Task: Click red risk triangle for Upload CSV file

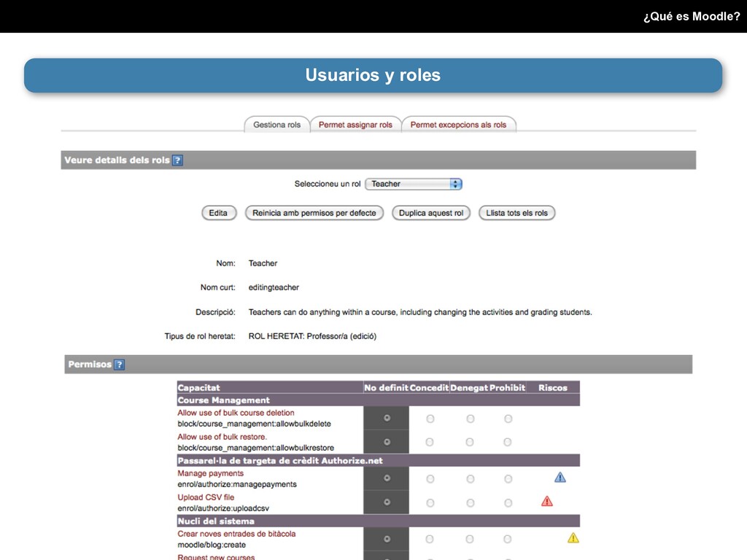Action: 547,501
